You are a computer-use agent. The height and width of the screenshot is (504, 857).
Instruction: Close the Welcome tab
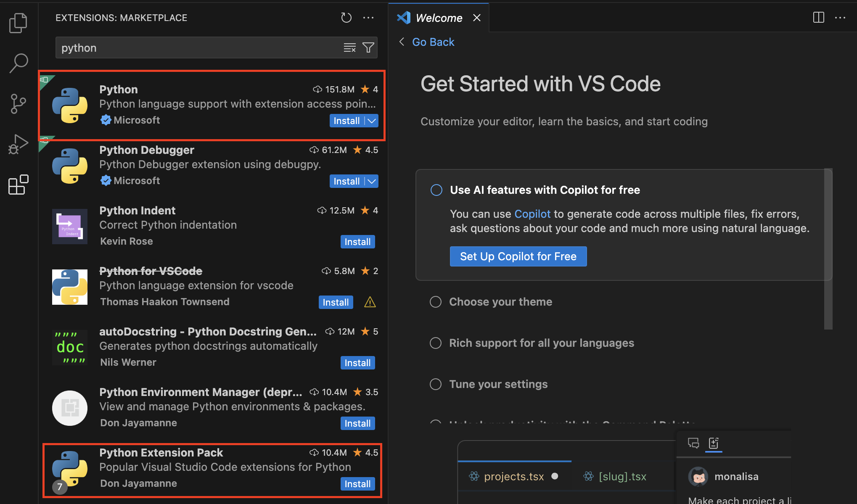pyautogui.click(x=476, y=18)
